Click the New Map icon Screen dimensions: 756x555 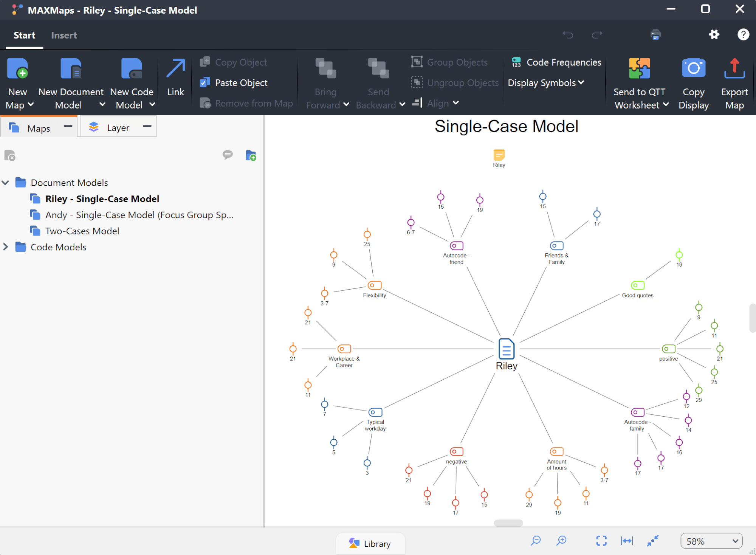(17, 68)
